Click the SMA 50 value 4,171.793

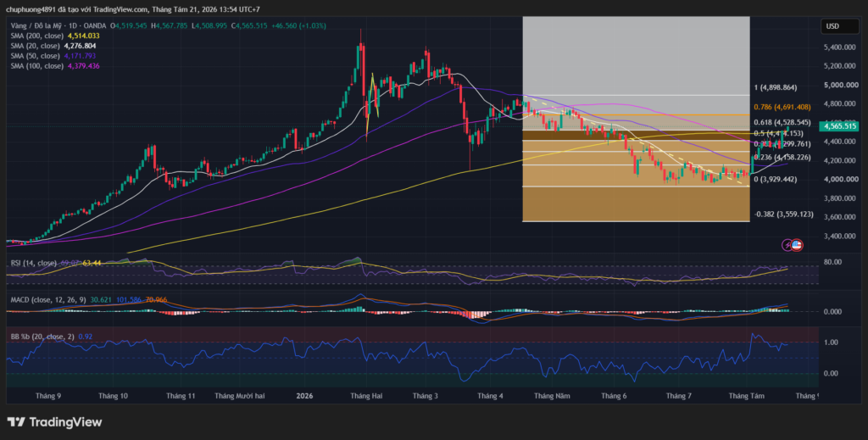80,56
